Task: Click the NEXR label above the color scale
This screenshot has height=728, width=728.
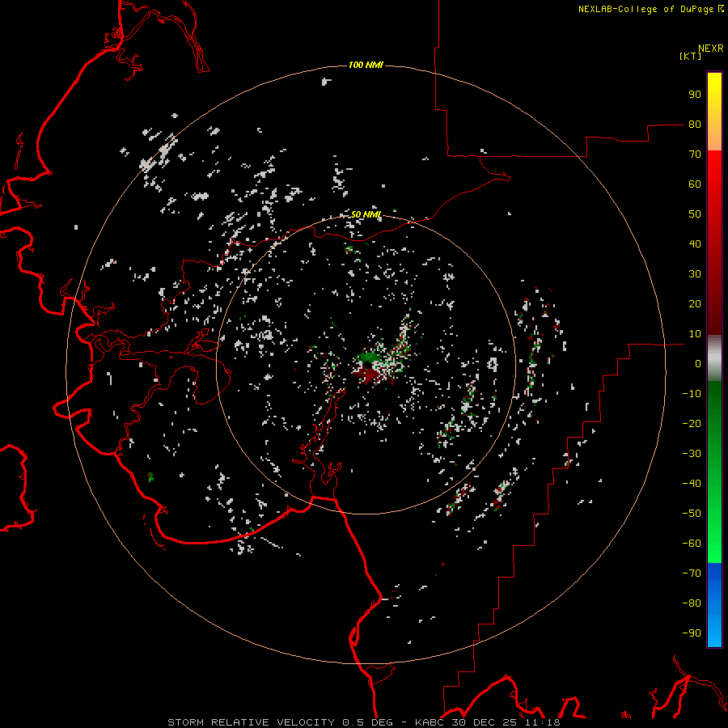Action: [x=710, y=49]
